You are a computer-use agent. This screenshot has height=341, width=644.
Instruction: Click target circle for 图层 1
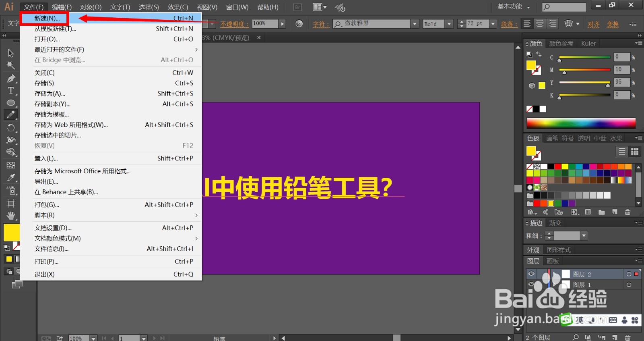tap(629, 285)
